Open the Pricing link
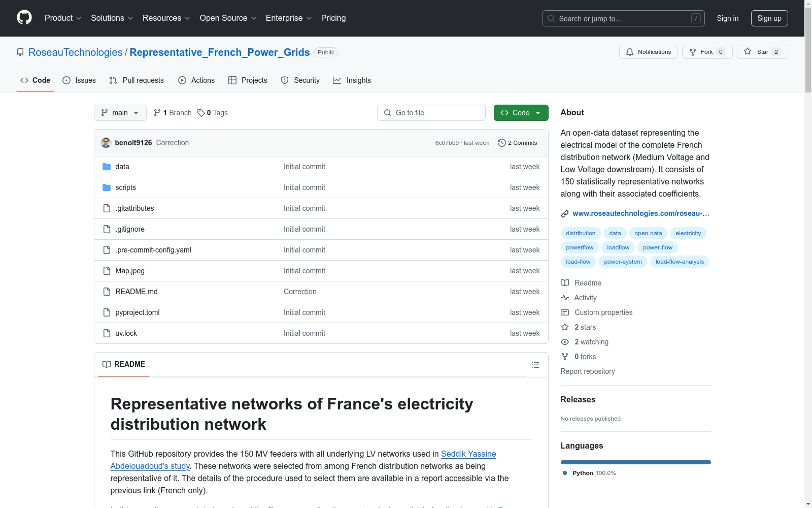 tap(333, 18)
